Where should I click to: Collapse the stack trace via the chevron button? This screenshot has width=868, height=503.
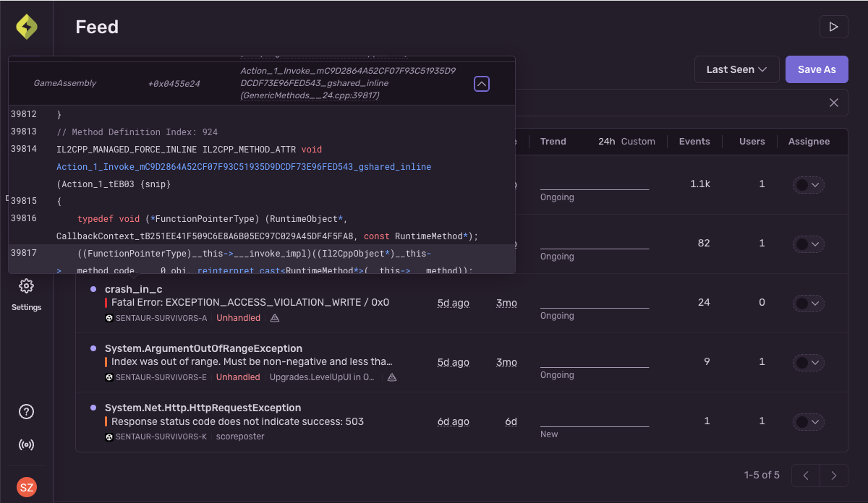pos(482,84)
